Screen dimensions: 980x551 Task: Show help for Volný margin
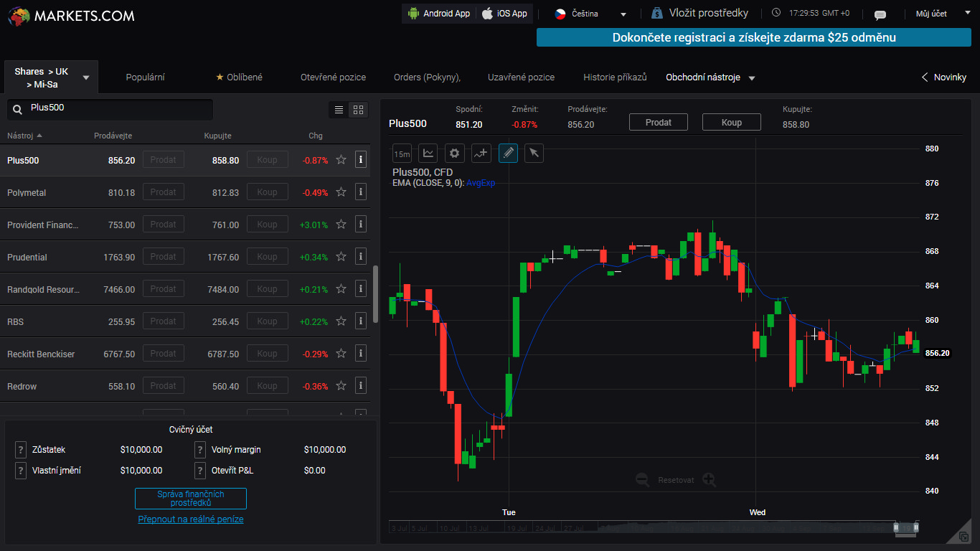pyautogui.click(x=200, y=450)
